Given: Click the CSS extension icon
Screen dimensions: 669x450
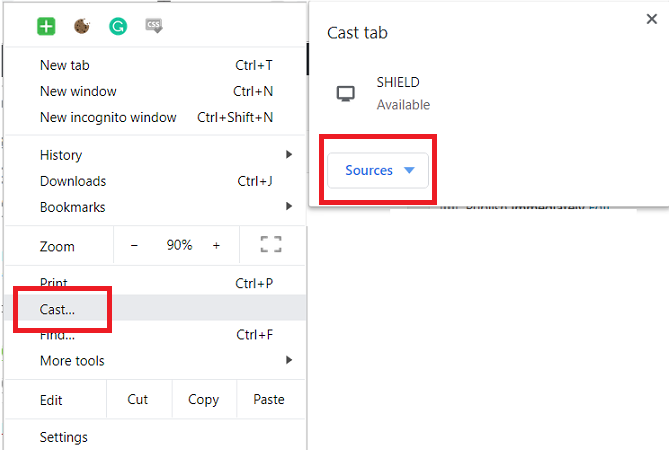Looking at the screenshot, I should (x=154, y=27).
